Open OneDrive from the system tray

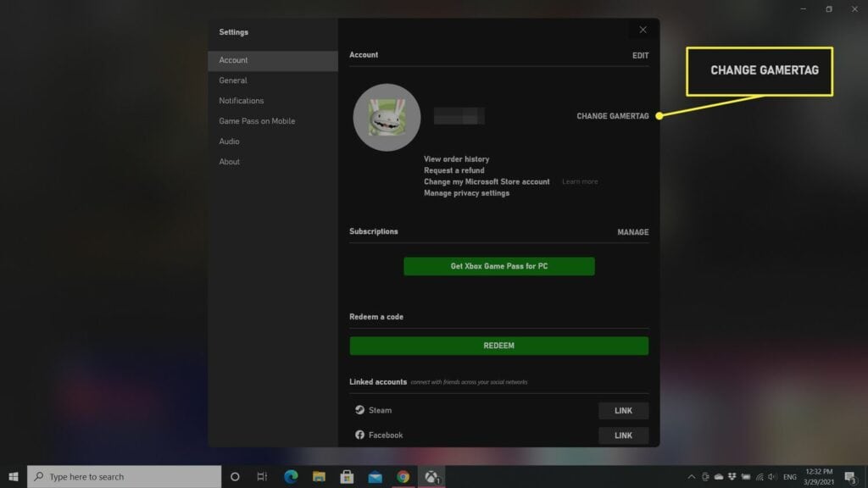coord(717,476)
